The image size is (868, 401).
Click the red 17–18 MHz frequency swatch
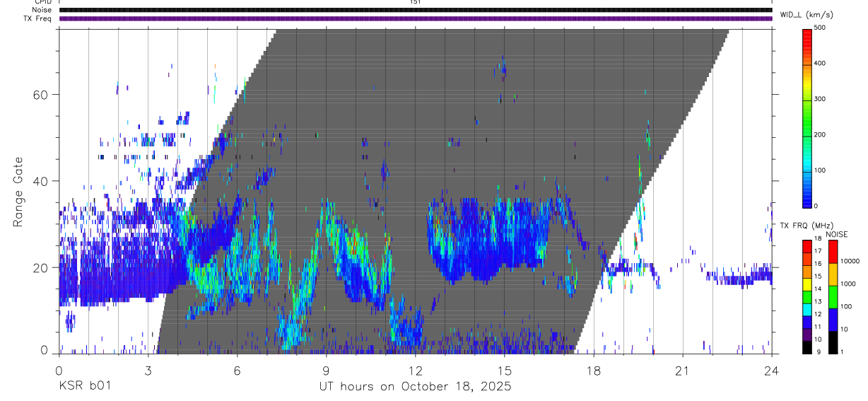point(807,247)
